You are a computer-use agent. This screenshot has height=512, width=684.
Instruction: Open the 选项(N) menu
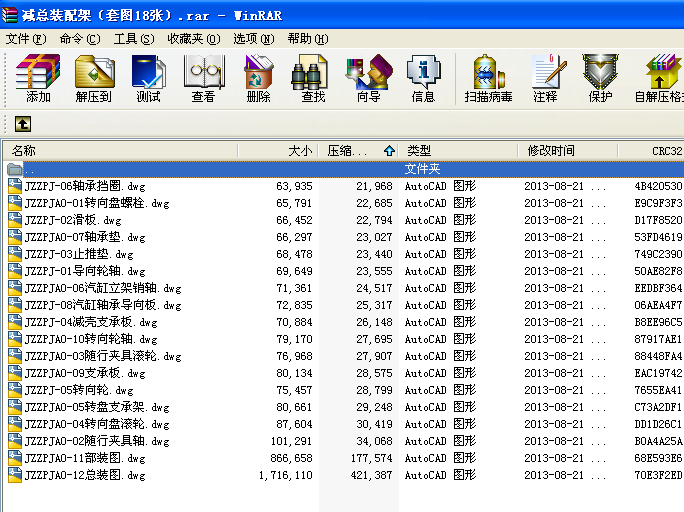[253, 39]
